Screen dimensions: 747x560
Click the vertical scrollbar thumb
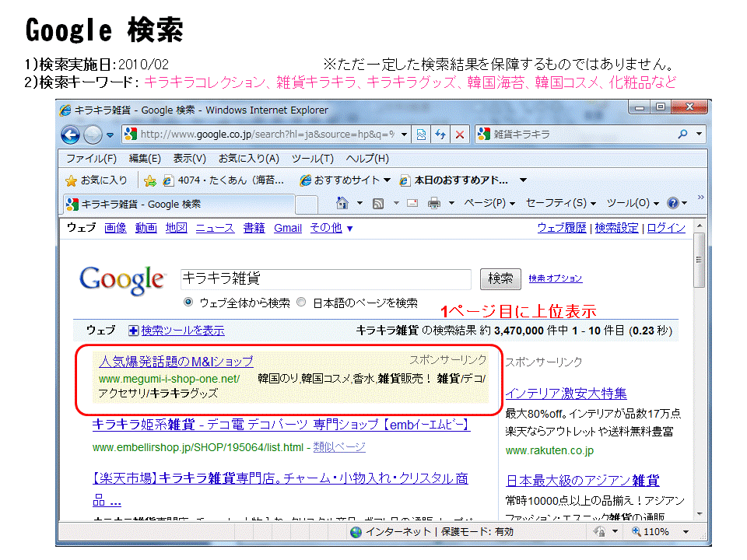coord(699,260)
